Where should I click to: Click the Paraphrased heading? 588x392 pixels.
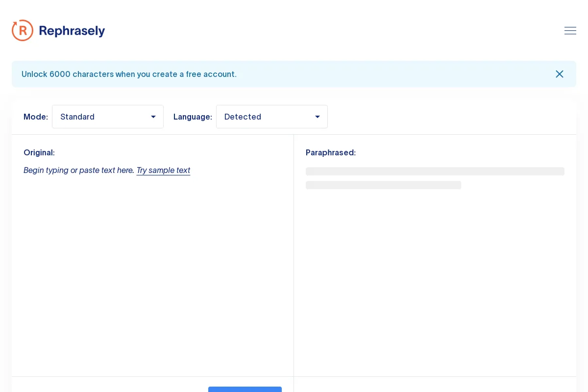[331, 152]
